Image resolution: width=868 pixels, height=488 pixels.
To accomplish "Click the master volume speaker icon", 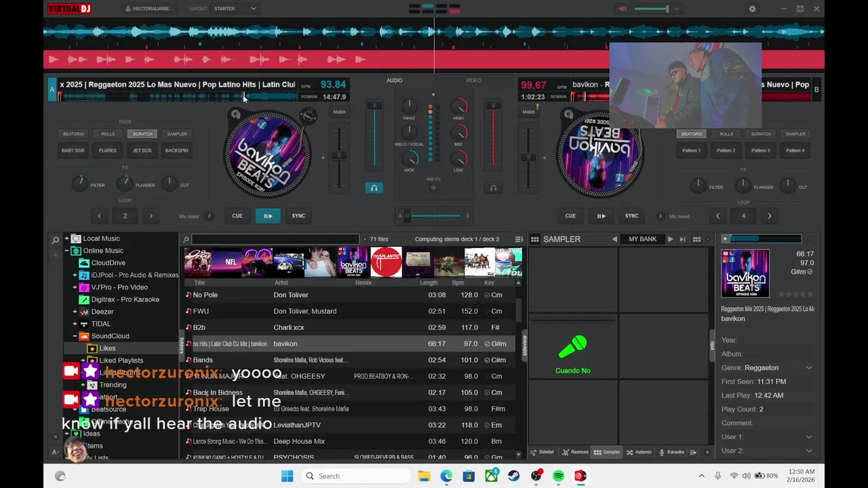I will [x=623, y=9].
